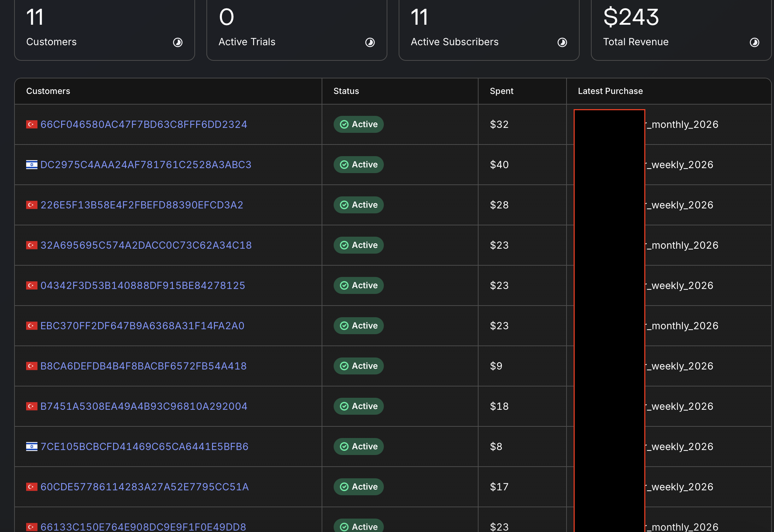
Task: Click _weekly_2026 purchase in $40 row
Action: pyautogui.click(x=680, y=165)
